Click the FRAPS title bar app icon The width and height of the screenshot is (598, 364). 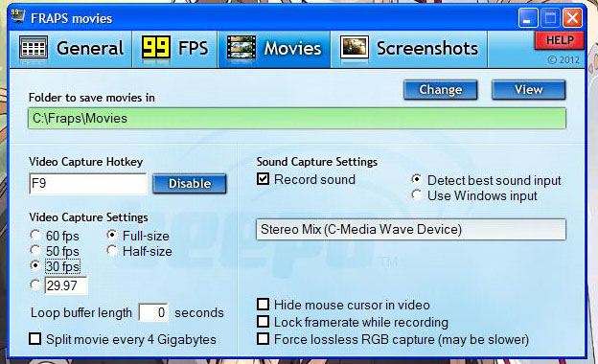(x=17, y=16)
